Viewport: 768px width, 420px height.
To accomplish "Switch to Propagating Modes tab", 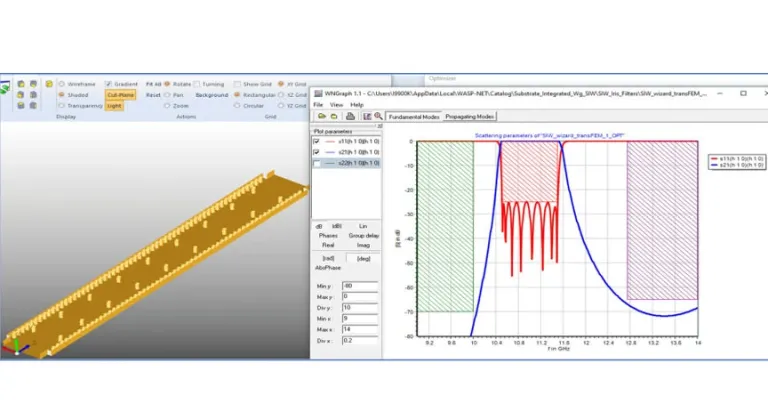I will tap(469, 117).
